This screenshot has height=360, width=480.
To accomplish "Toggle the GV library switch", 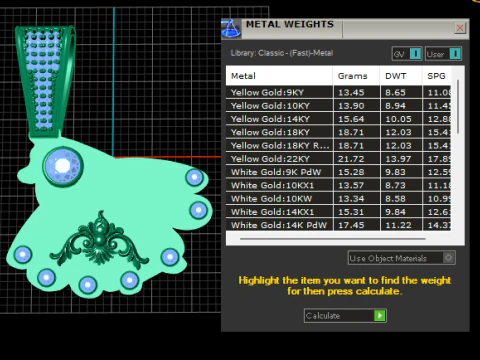I will (x=407, y=54).
